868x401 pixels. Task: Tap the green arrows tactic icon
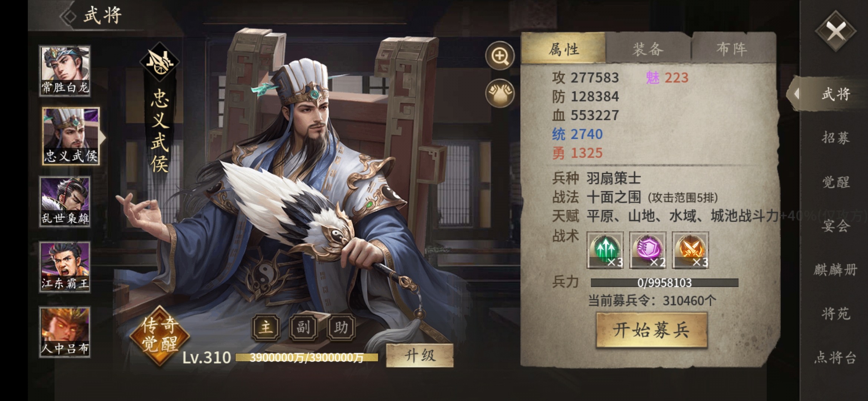click(605, 250)
